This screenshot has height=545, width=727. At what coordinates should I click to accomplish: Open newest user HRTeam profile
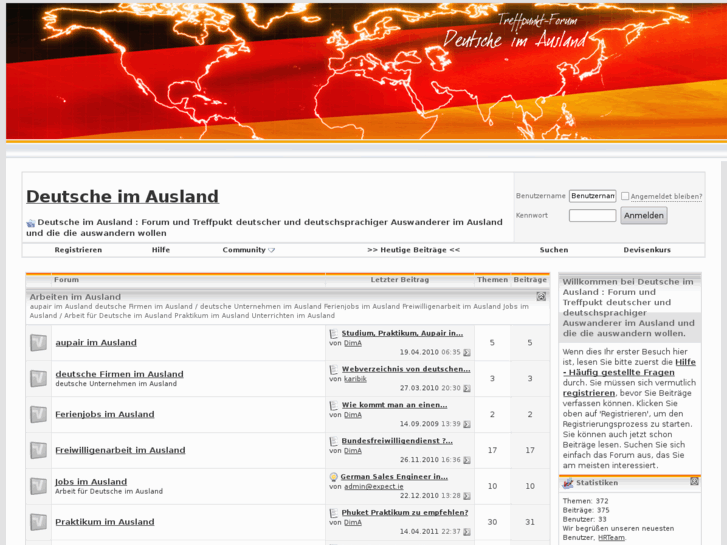[x=611, y=538]
